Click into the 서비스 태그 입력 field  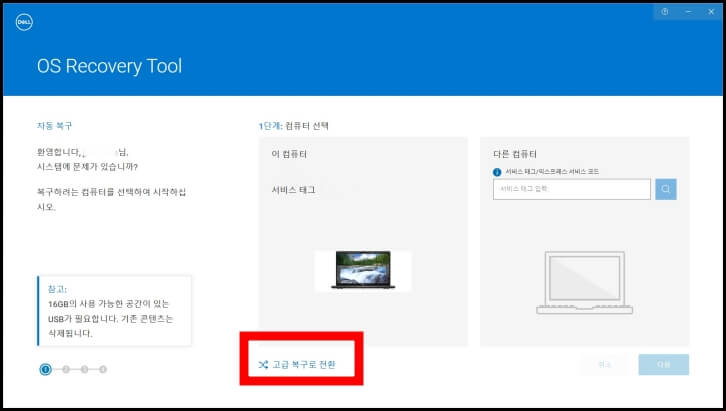[572, 189]
